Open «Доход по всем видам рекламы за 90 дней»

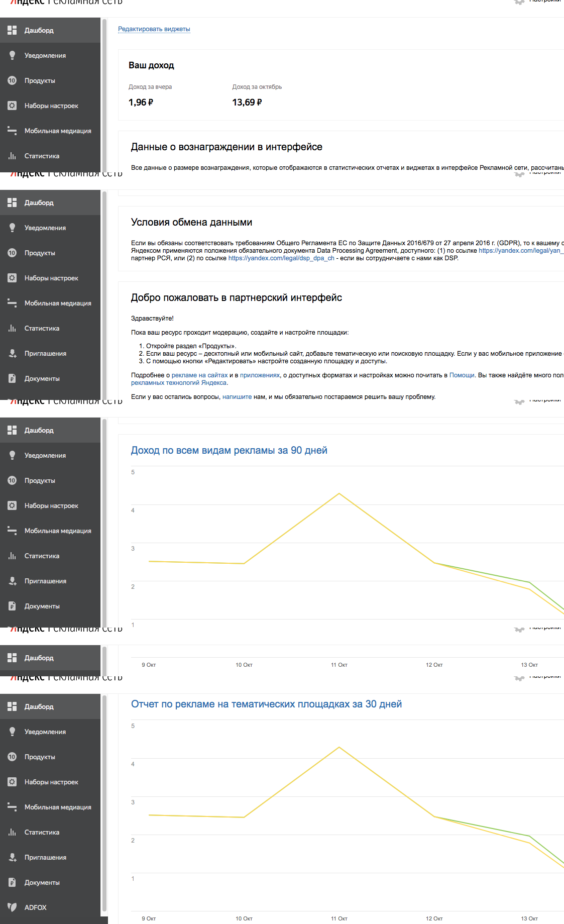point(229,450)
